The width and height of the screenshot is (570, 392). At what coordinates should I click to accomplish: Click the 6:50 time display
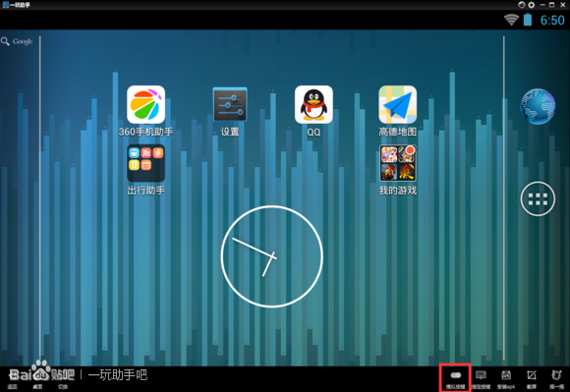pos(552,21)
